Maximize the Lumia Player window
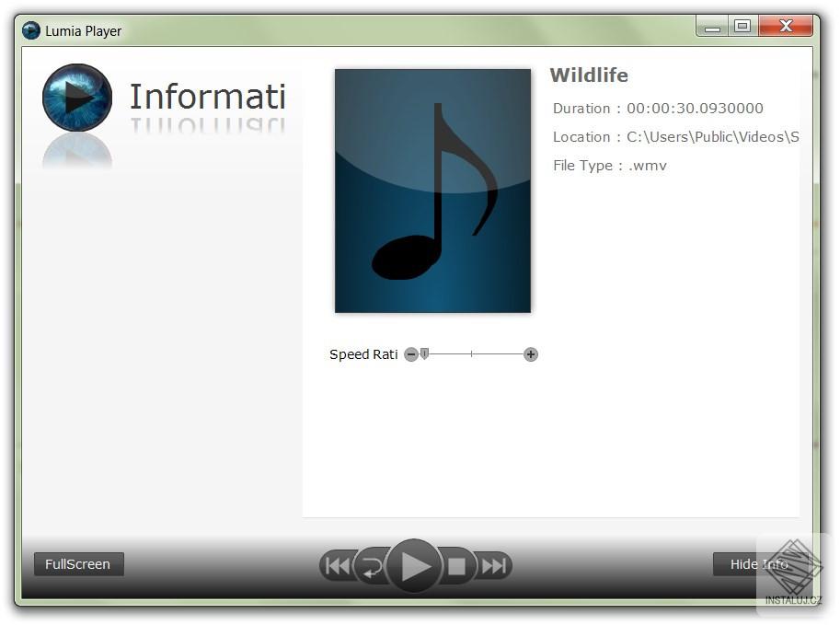Image resolution: width=840 pixels, height=625 pixels. point(742,27)
